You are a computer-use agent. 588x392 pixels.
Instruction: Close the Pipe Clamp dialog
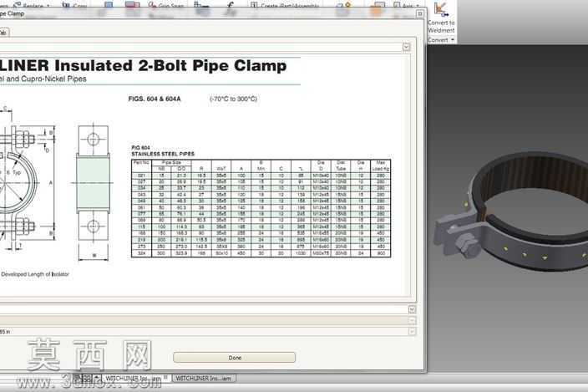(x=420, y=14)
